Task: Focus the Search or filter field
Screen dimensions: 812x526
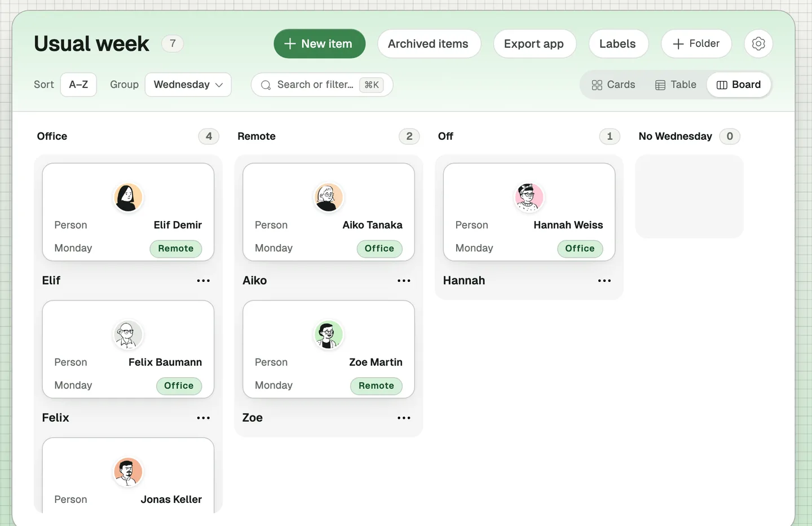Action: pos(322,85)
